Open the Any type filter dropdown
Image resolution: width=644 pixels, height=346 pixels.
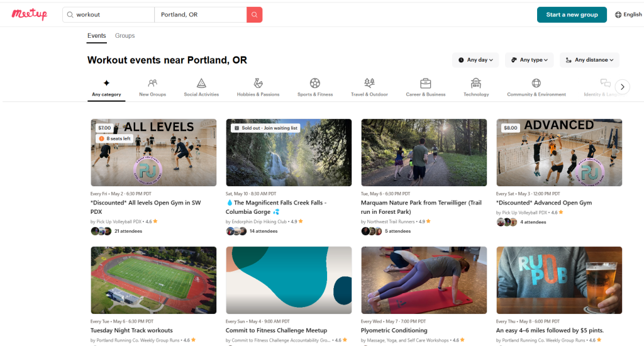(x=529, y=60)
